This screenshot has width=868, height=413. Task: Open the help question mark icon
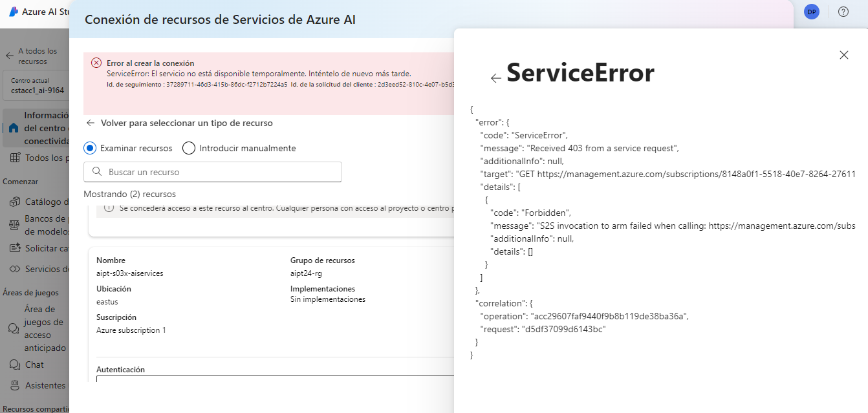coord(843,12)
